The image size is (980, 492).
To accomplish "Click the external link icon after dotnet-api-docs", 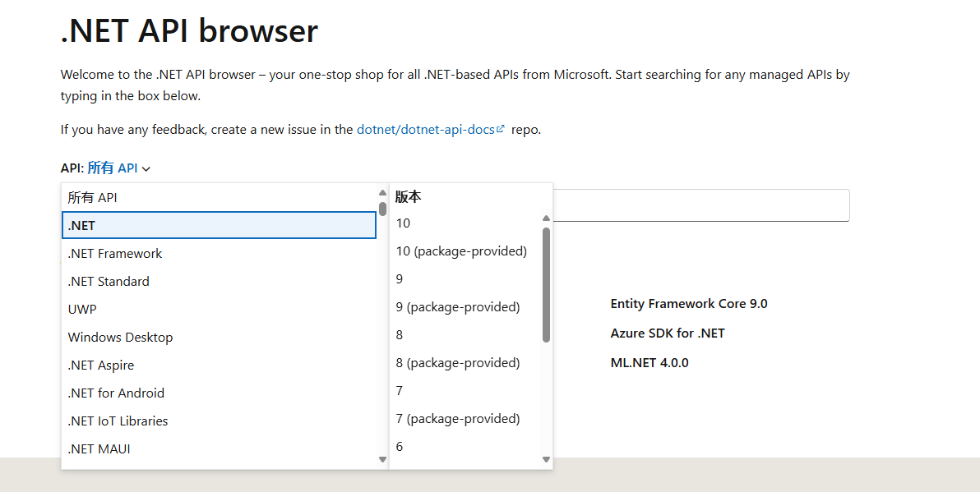I will click(500, 129).
